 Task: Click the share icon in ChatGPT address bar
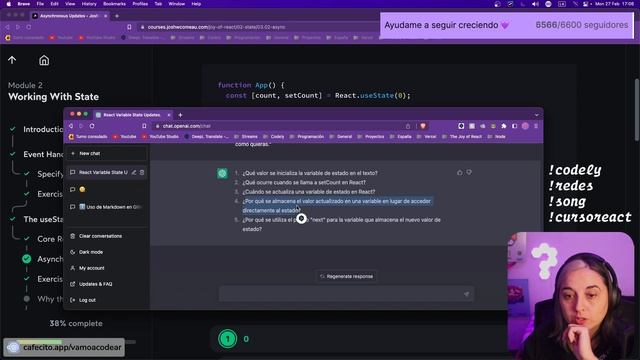[408, 126]
